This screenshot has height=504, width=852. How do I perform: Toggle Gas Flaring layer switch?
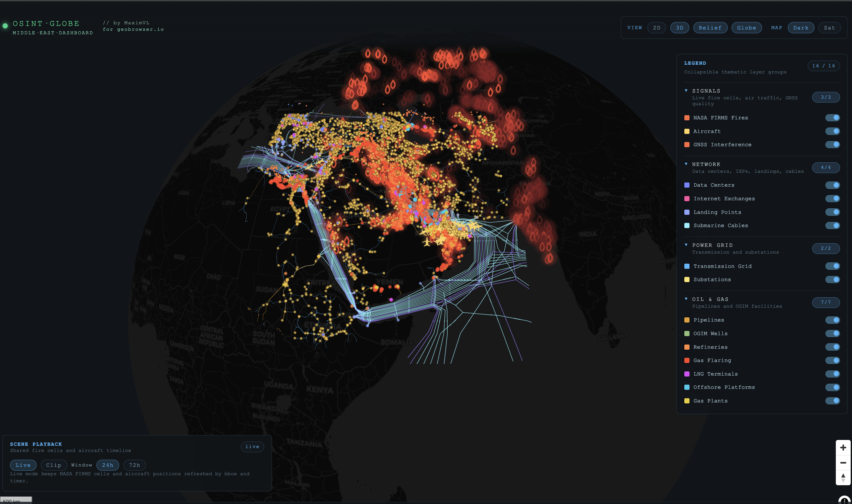[832, 360]
